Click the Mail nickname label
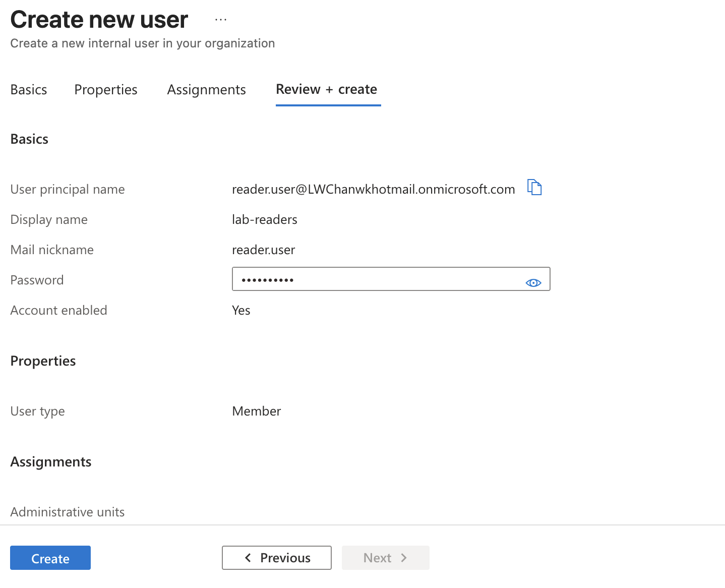The height and width of the screenshot is (588, 725). click(52, 250)
